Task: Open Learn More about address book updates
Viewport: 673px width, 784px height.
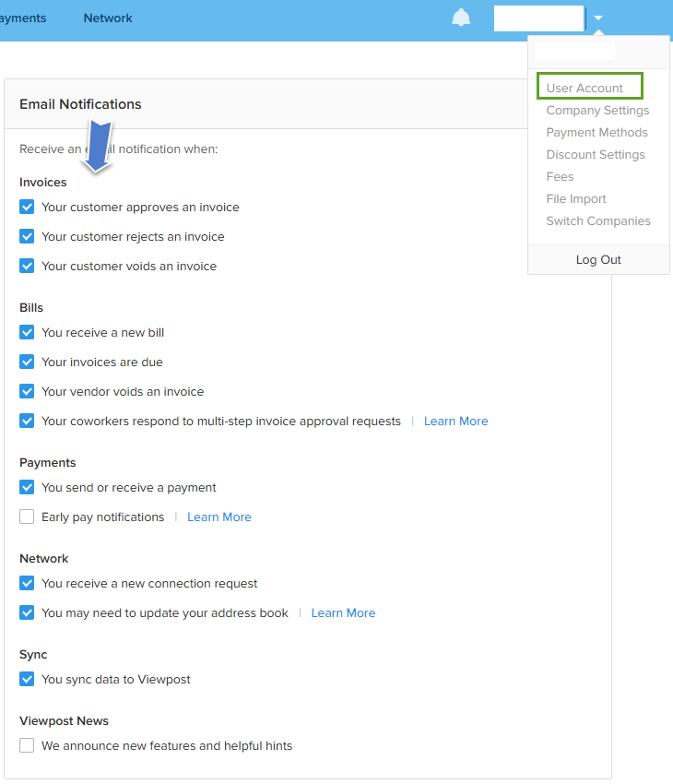Action: 343,613
